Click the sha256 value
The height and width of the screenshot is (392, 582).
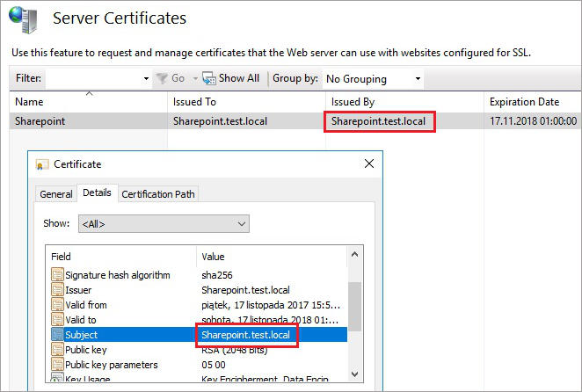pyautogui.click(x=217, y=275)
